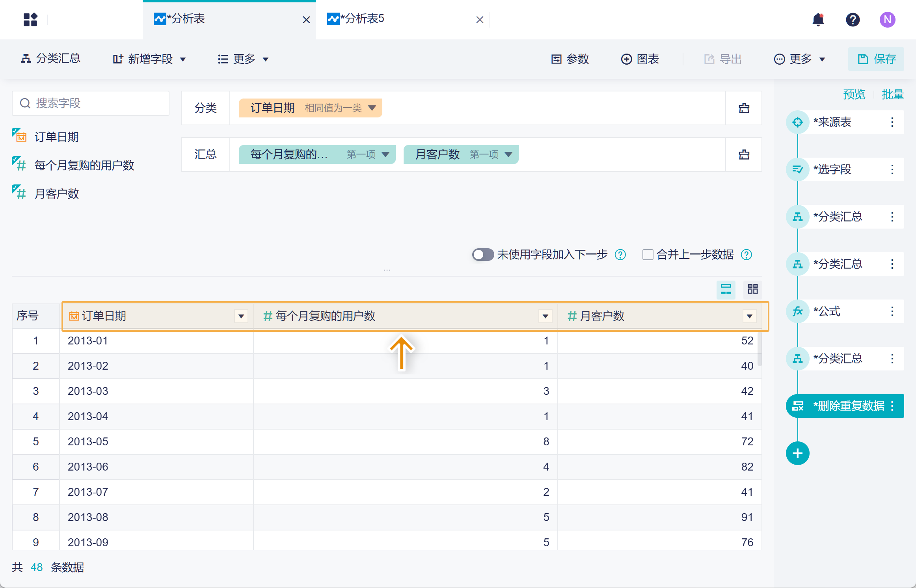Image resolution: width=916 pixels, height=588 pixels.
Task: Expand 订单日期 grouping method dropdown
Action: pos(372,108)
